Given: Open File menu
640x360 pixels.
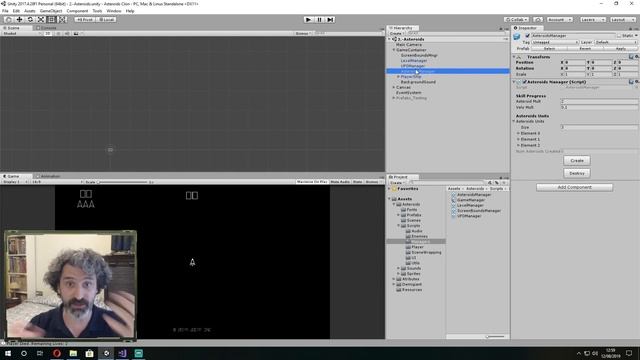Looking at the screenshot, I should 5,11.
